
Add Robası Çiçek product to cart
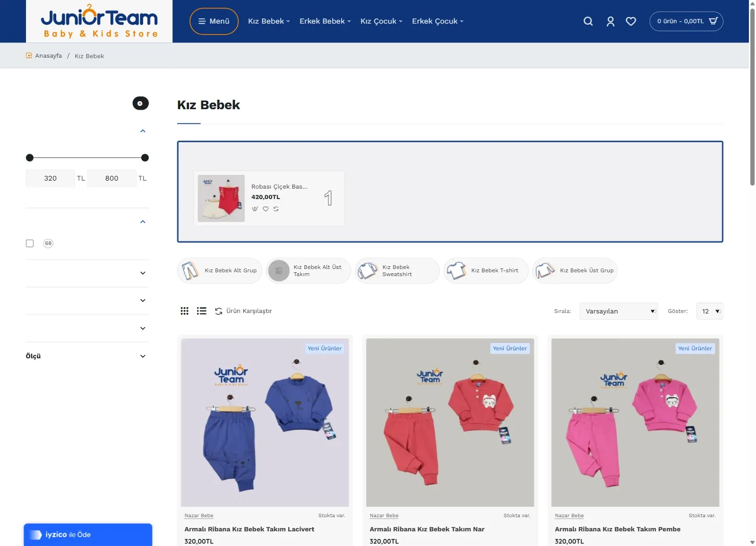pyautogui.click(x=255, y=209)
